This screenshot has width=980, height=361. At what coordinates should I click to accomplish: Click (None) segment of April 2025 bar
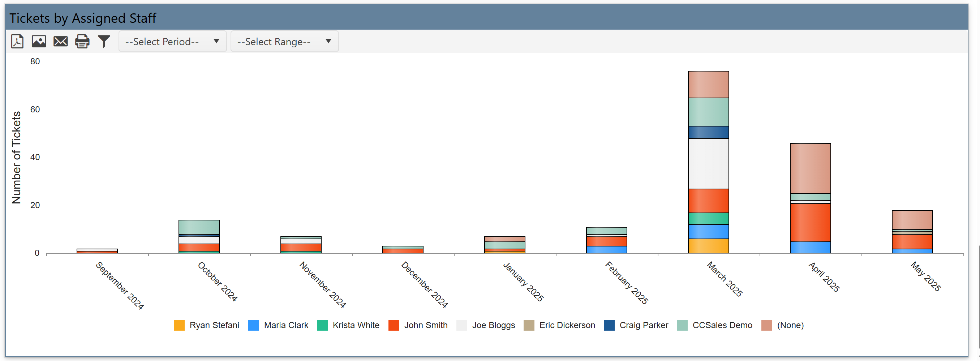(810, 168)
